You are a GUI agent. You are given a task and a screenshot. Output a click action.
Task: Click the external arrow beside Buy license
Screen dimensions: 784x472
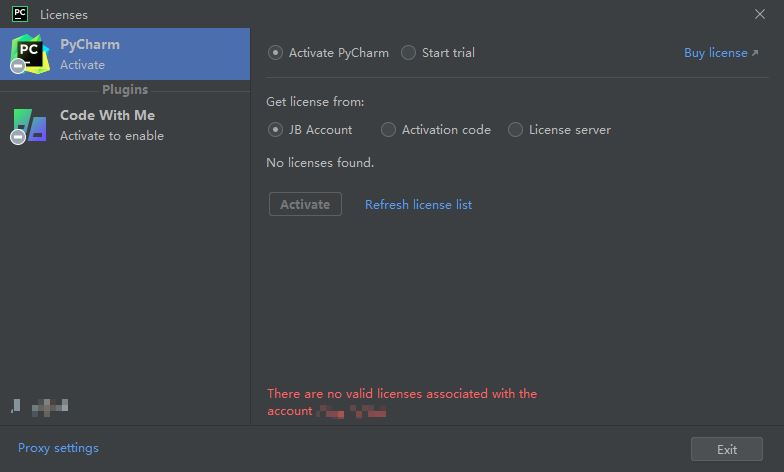(755, 52)
